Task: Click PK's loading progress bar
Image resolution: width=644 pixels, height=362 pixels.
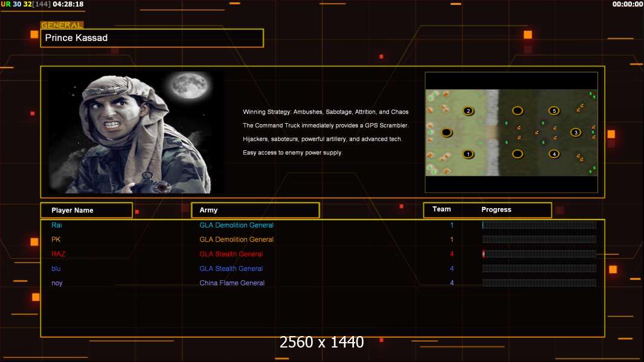Action: (539, 240)
